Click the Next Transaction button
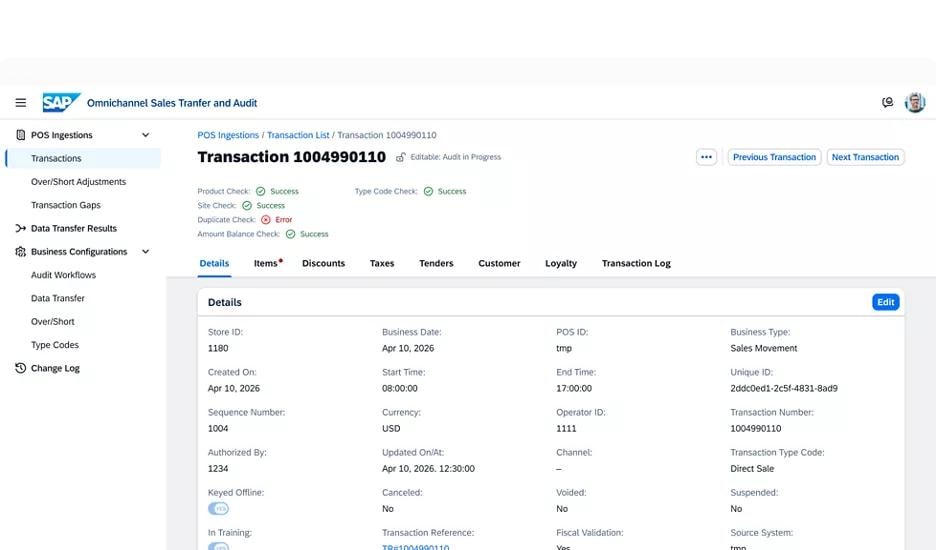Viewport: 936px width, 550px height. (x=866, y=157)
